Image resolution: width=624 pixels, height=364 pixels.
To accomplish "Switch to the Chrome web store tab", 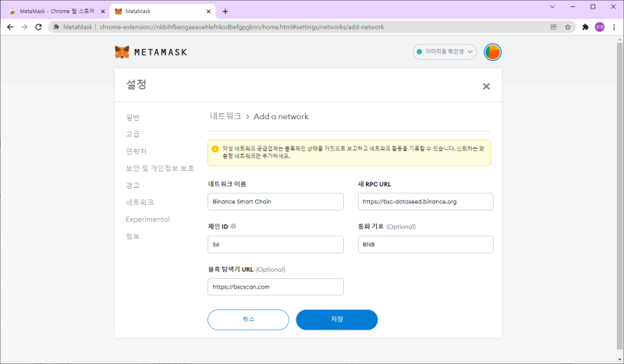I will [55, 12].
